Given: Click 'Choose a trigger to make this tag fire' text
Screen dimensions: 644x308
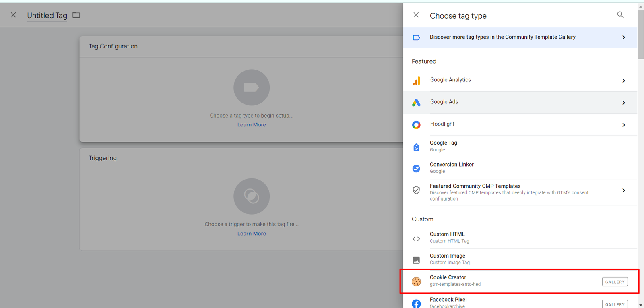Looking at the screenshot, I should 252,224.
